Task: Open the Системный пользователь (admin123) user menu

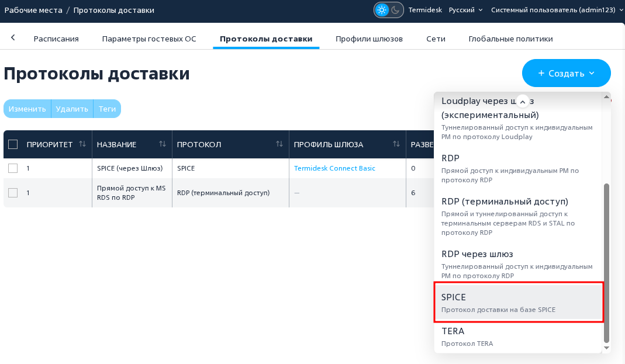Action: pyautogui.click(x=557, y=10)
